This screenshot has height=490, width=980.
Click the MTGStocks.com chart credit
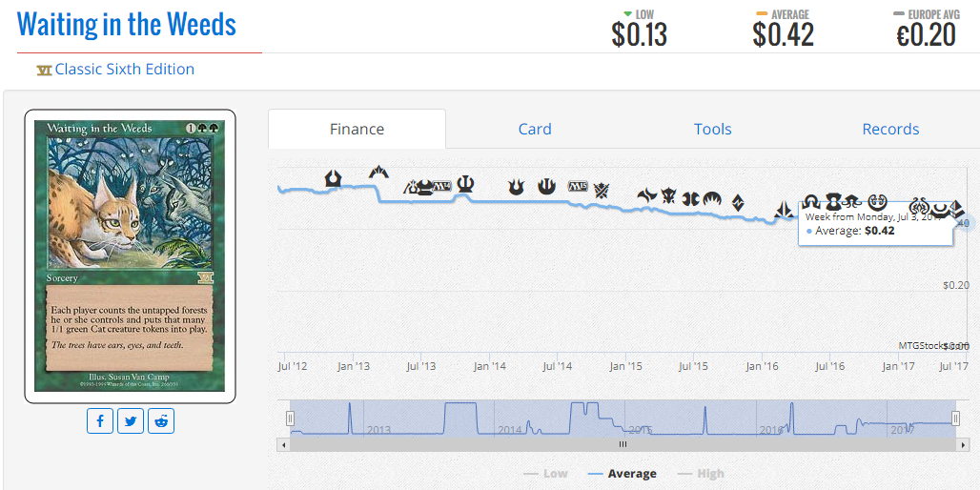tap(933, 345)
